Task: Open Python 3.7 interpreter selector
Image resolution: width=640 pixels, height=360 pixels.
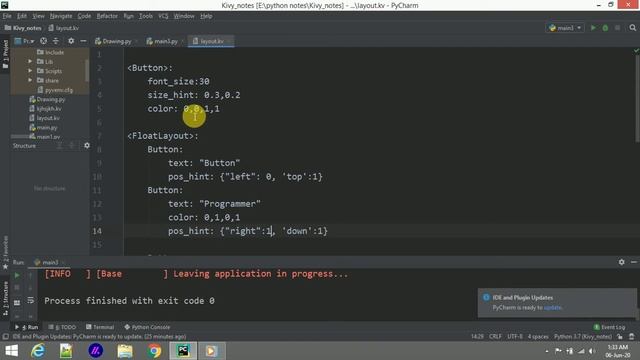Action: (x=583, y=337)
